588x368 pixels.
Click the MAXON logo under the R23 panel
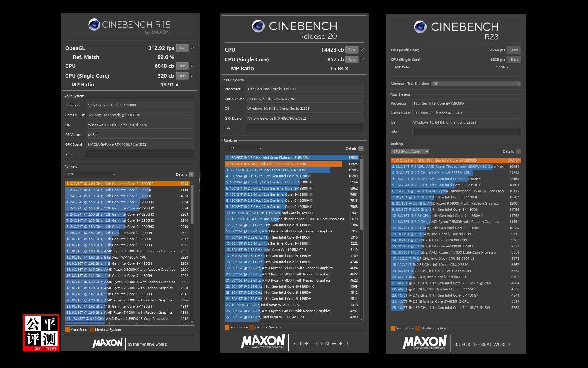coord(424,342)
